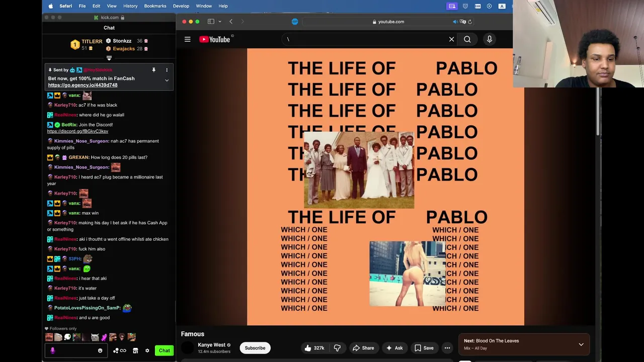Screen dimensions: 644x362
Task: Click the Ask button under video
Action: 394,348
